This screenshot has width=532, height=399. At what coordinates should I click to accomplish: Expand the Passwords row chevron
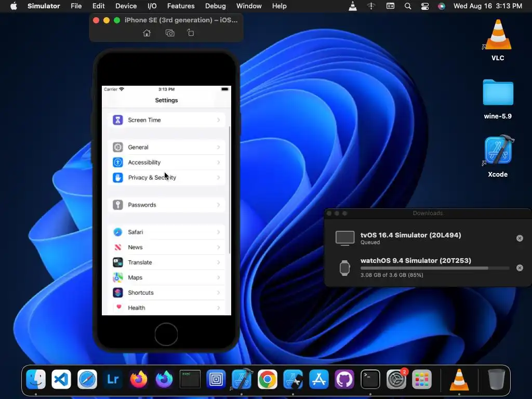click(219, 205)
